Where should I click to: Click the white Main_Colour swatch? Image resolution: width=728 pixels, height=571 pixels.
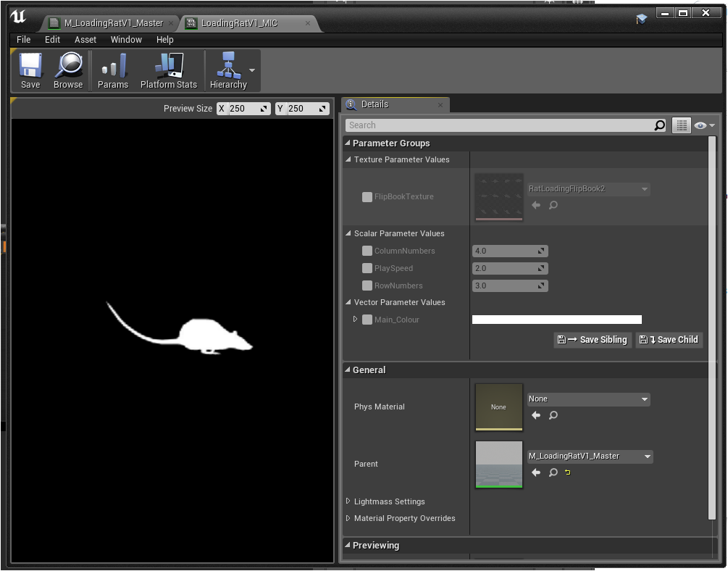click(556, 320)
